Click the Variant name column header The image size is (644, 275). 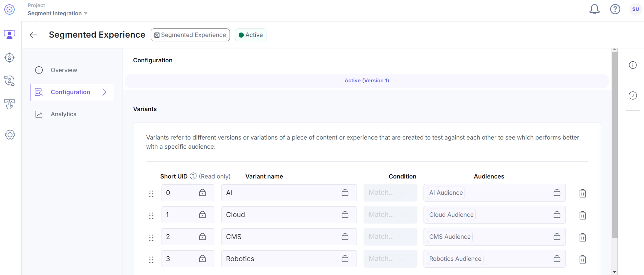click(264, 176)
